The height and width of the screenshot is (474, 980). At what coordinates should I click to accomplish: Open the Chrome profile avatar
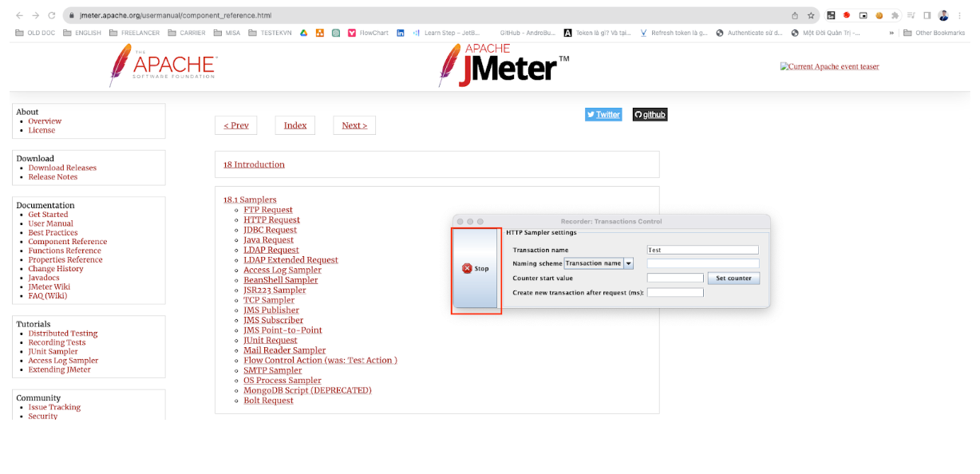(943, 15)
